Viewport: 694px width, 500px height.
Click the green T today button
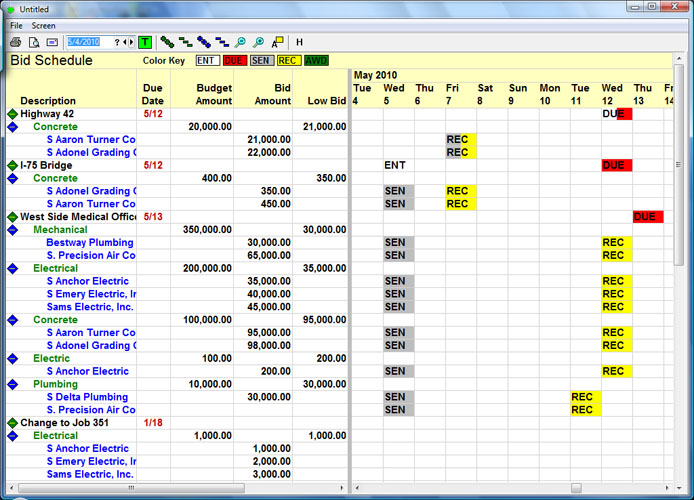[146, 42]
